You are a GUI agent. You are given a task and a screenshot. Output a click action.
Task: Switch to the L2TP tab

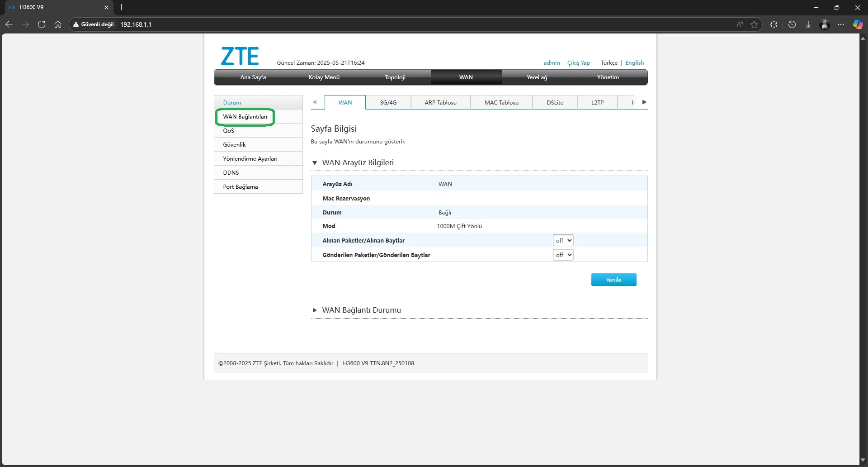pyautogui.click(x=598, y=103)
